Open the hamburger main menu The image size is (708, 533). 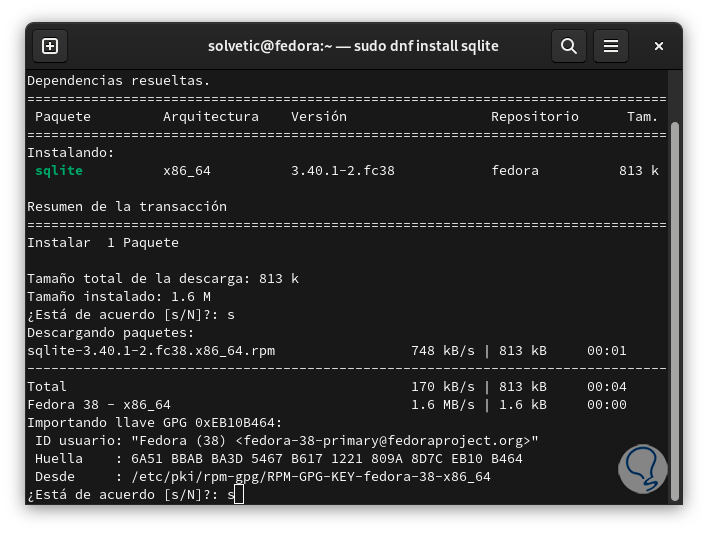611,46
